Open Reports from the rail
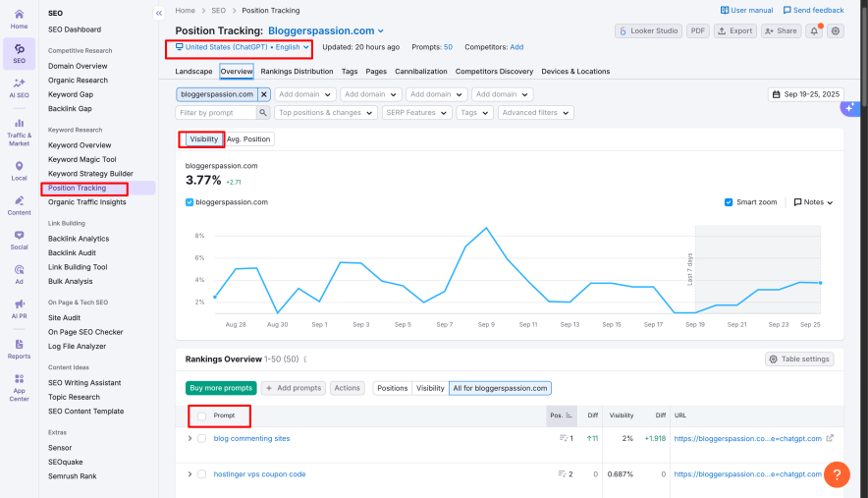This screenshot has width=868, height=498. pos(19,349)
